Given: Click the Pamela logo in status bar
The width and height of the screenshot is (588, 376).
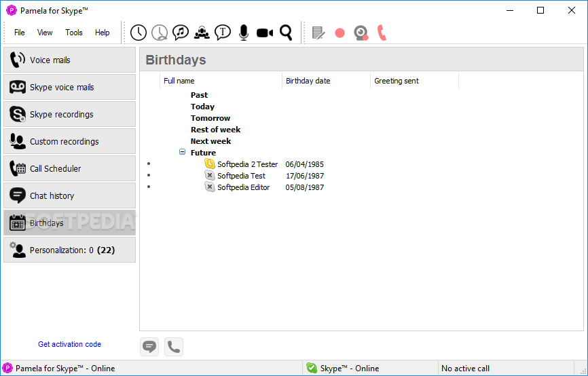Looking at the screenshot, I should (x=7, y=368).
